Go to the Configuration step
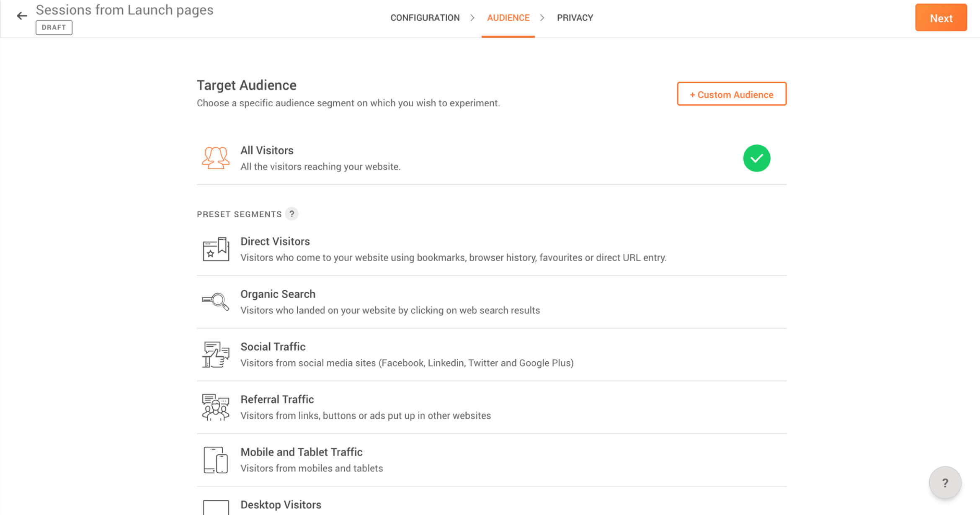The image size is (980, 515). [425, 18]
